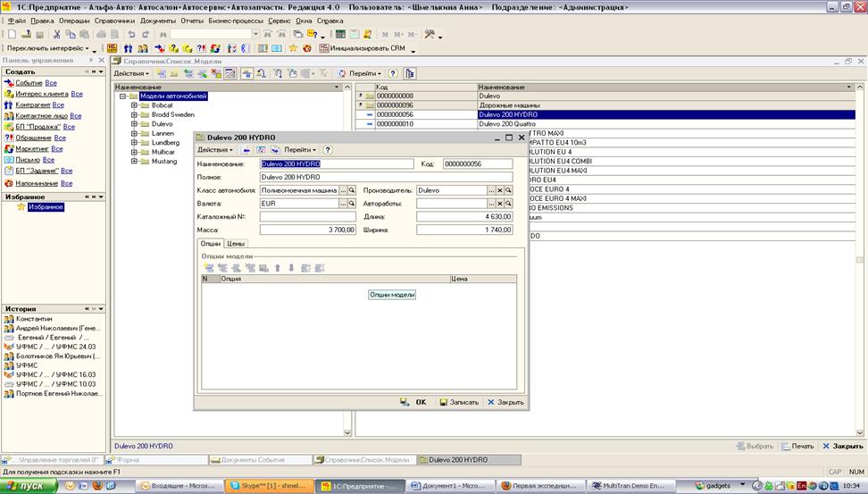The height and width of the screenshot is (494, 868).
Task: Click the Напоминание clock icon in sidebar
Action: pos(9,183)
